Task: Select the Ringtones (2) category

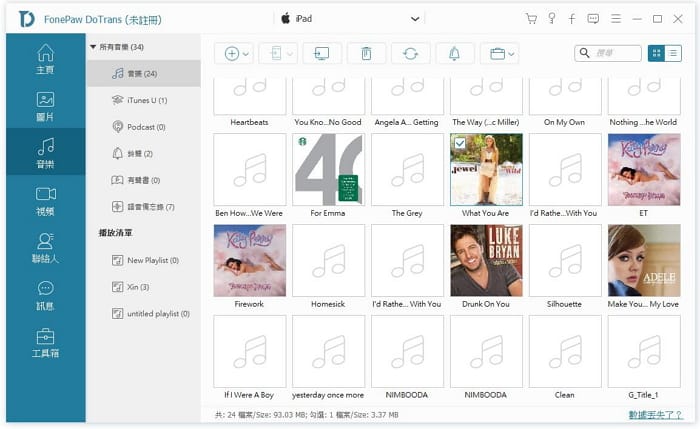Action: pyautogui.click(x=144, y=154)
